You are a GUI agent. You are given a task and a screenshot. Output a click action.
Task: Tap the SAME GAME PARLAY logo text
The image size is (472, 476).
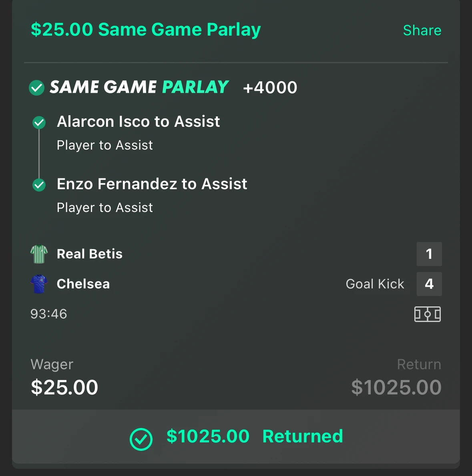point(139,87)
